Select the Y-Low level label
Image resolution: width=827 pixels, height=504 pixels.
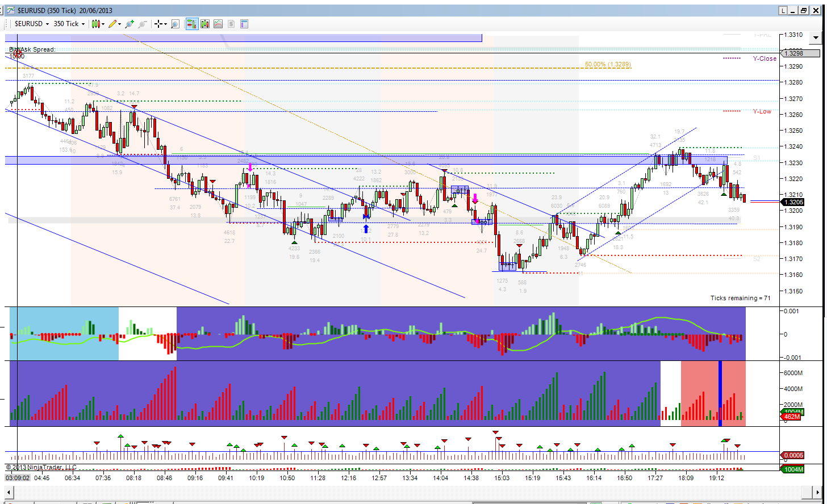click(x=762, y=111)
